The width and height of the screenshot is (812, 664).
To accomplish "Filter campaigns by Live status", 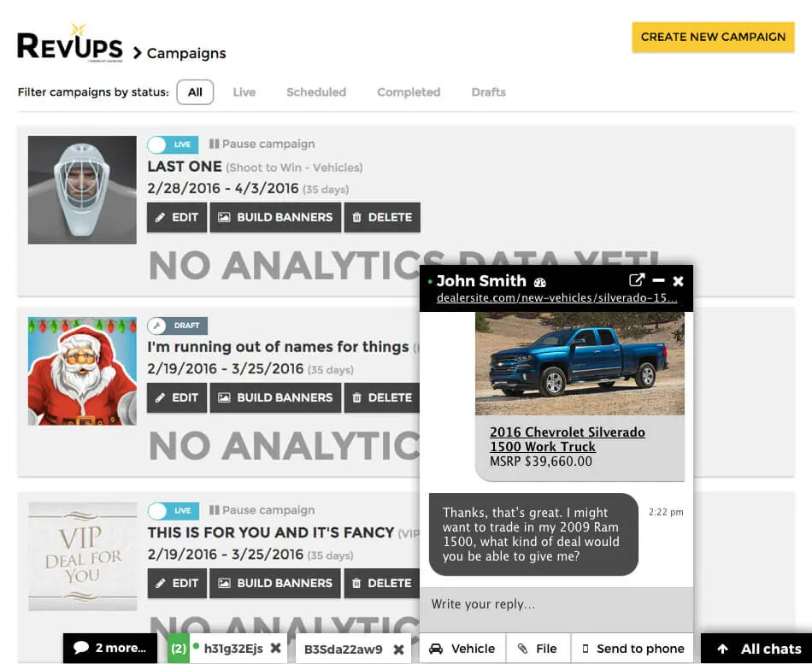I will (244, 92).
